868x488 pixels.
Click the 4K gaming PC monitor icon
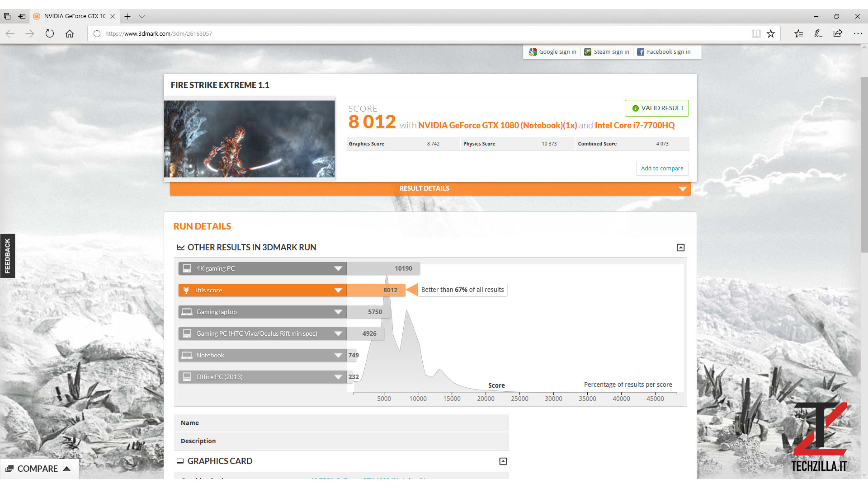pos(187,268)
